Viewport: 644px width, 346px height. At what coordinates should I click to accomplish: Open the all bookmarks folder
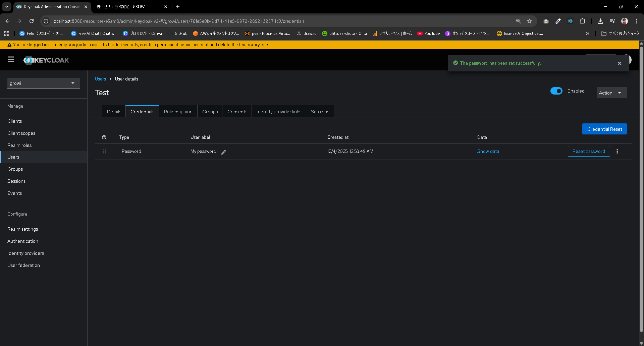pos(620,34)
